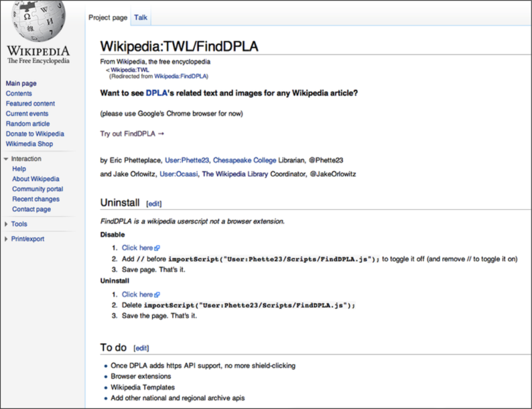The width and height of the screenshot is (532, 409).
Task: Edit the Uninstall section
Action: coord(154,204)
